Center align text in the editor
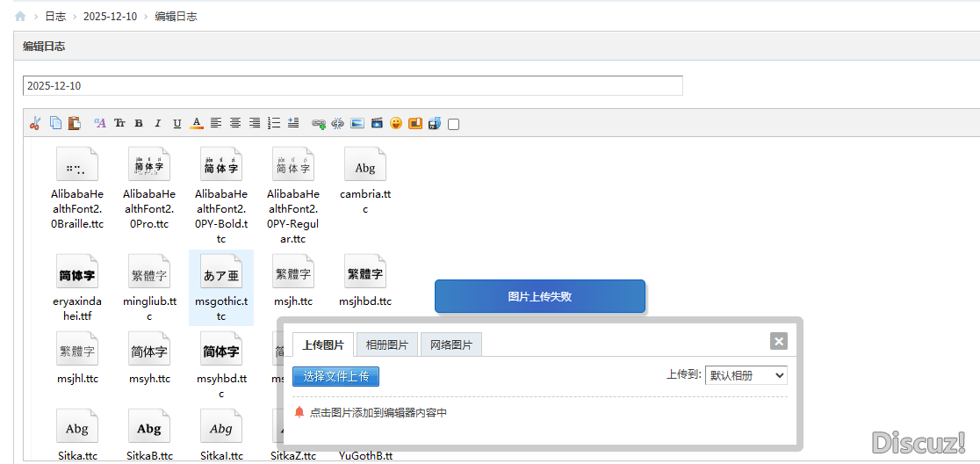Screen dimensions: 980x464 (x=235, y=123)
